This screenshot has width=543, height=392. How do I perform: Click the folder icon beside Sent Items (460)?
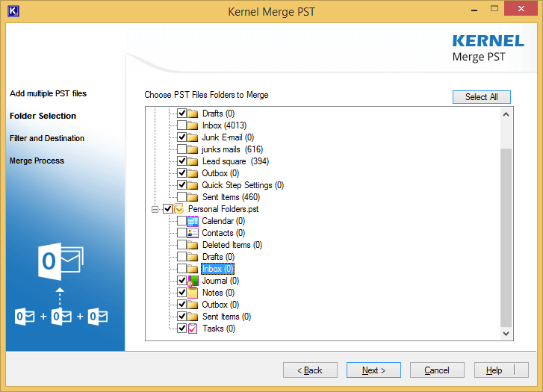click(x=193, y=197)
